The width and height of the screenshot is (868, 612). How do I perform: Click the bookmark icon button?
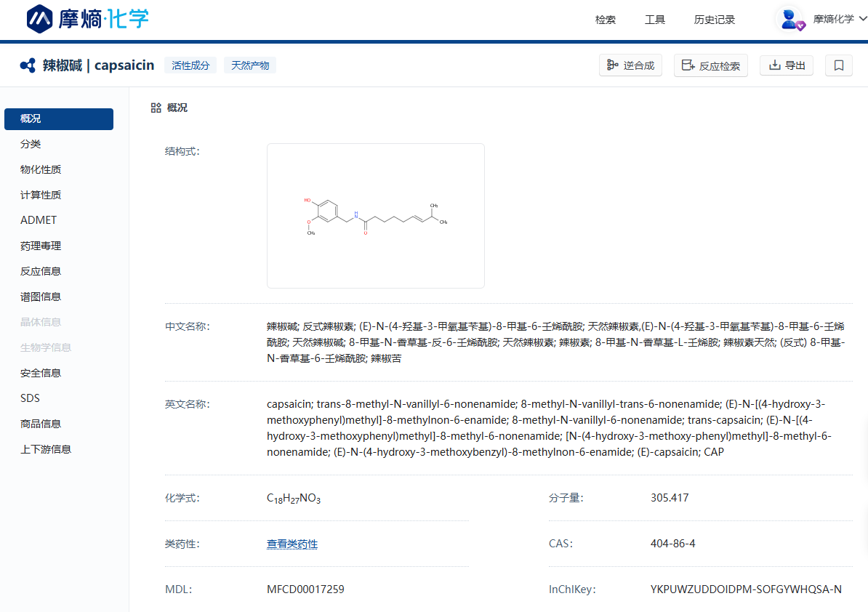838,65
